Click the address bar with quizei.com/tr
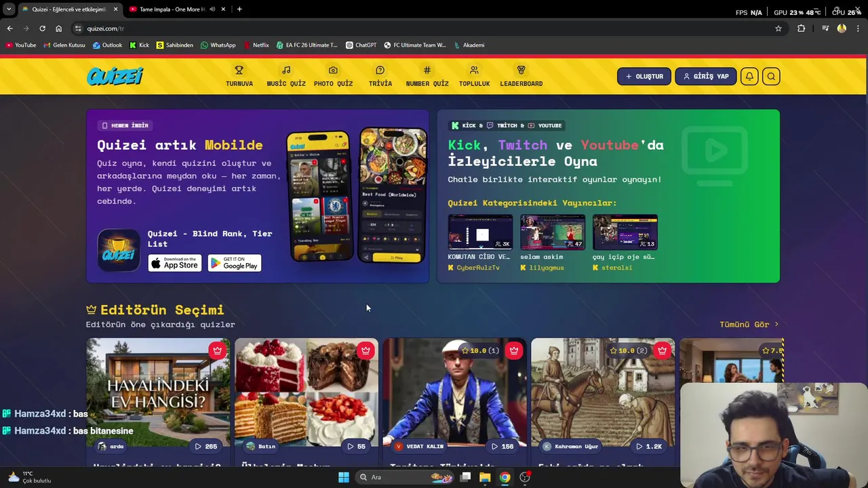This screenshot has width=868, height=488. pyautogui.click(x=427, y=28)
